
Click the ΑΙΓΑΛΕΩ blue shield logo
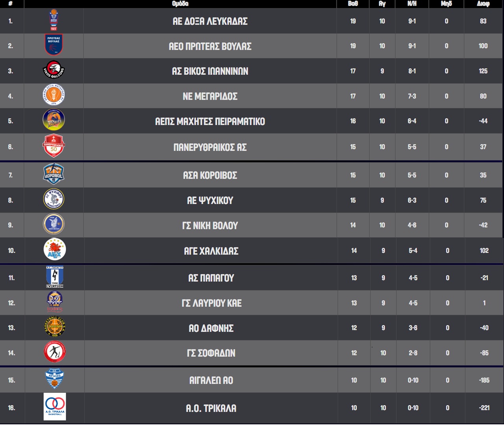tap(54, 379)
